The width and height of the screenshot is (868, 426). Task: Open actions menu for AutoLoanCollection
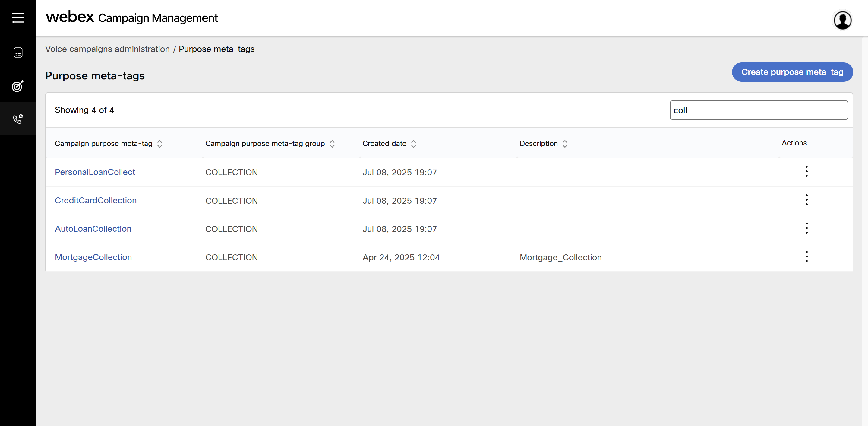pyautogui.click(x=806, y=228)
